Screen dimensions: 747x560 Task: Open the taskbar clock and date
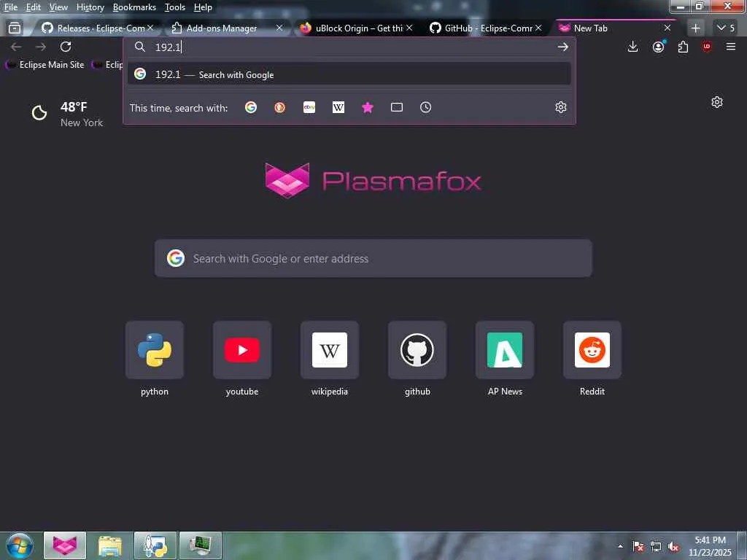pyautogui.click(x=710, y=546)
